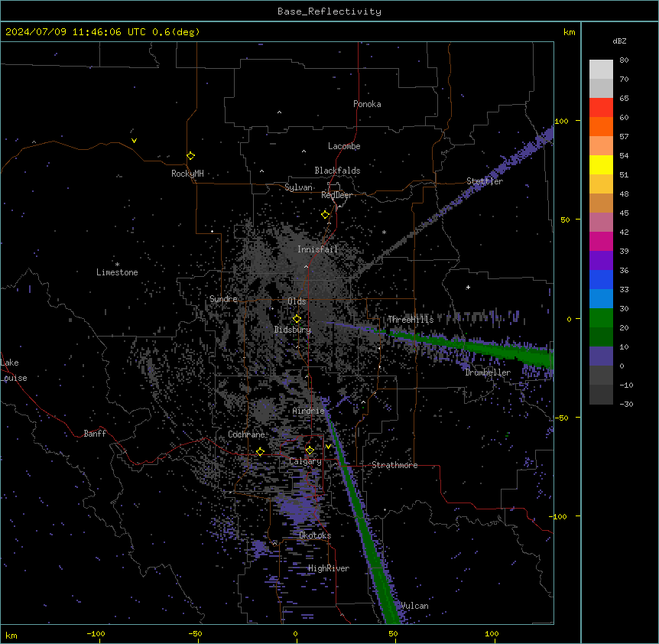Click the -30 value in dBZ legend
Viewport: 659px width, 644px height.
pyautogui.click(x=626, y=404)
